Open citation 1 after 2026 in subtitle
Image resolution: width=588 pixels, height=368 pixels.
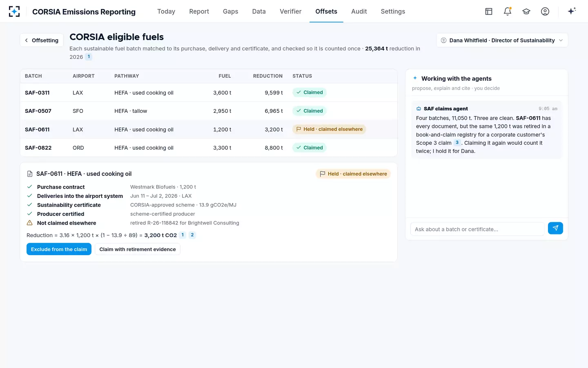tap(89, 57)
